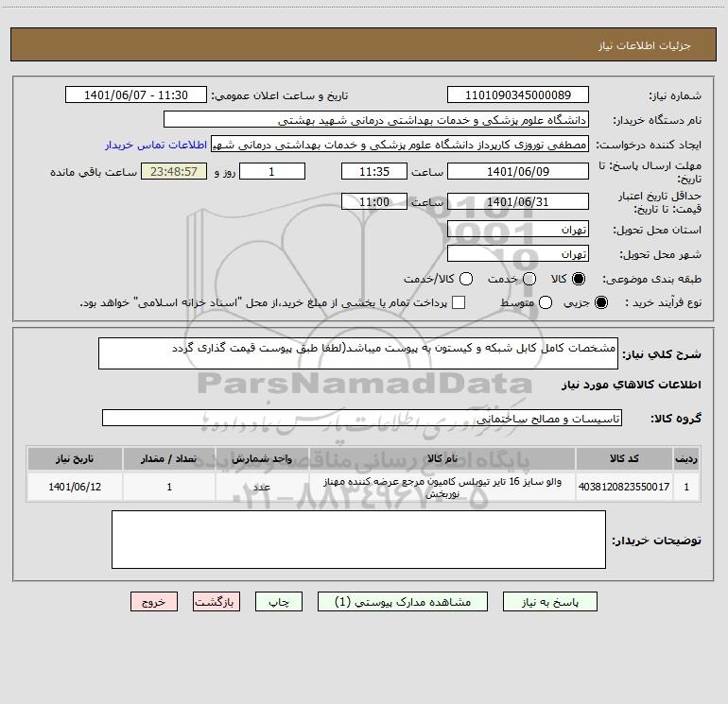Click the validity time field 11:00
This screenshot has width=728, height=704.
(374, 201)
